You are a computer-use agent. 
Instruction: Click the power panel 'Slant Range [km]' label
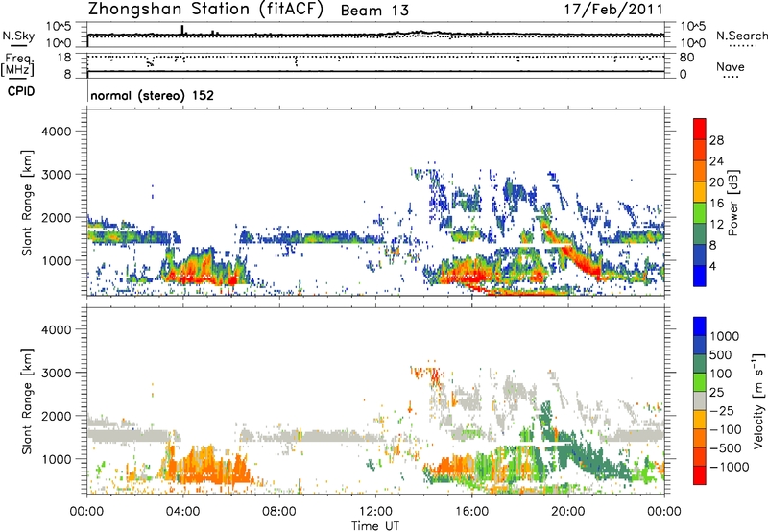pyautogui.click(x=27, y=203)
